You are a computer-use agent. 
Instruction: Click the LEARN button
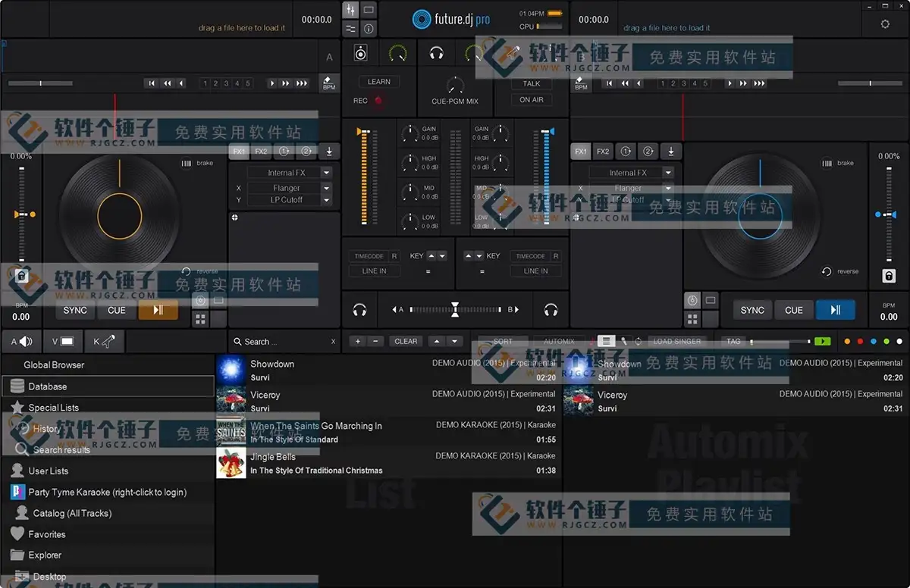pyautogui.click(x=379, y=81)
